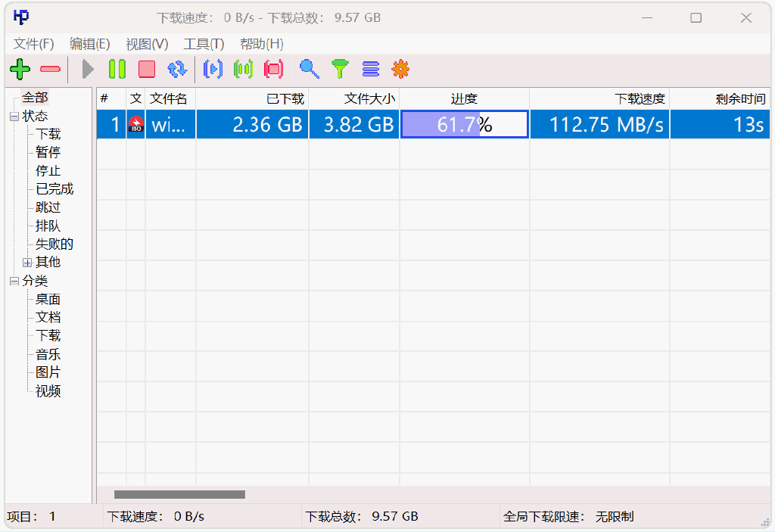The height and width of the screenshot is (532, 775).
Task: Click the blue refresh arrows icon
Action: pos(177,70)
